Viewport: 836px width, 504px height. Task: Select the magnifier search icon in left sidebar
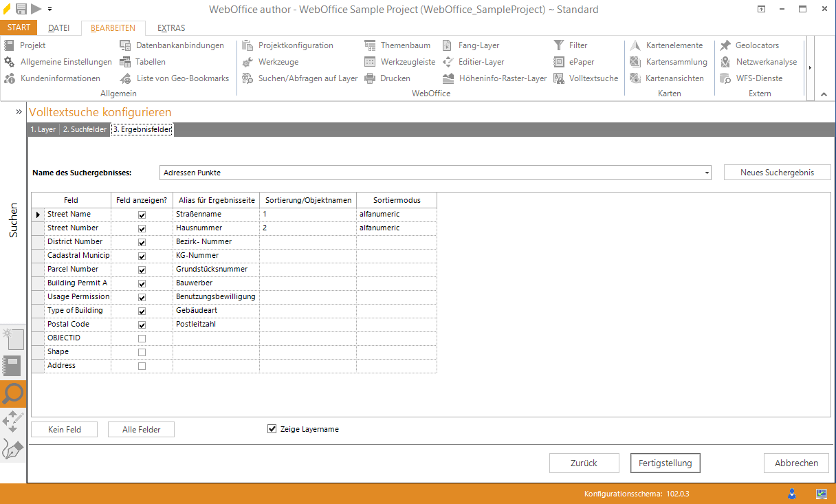click(x=13, y=394)
